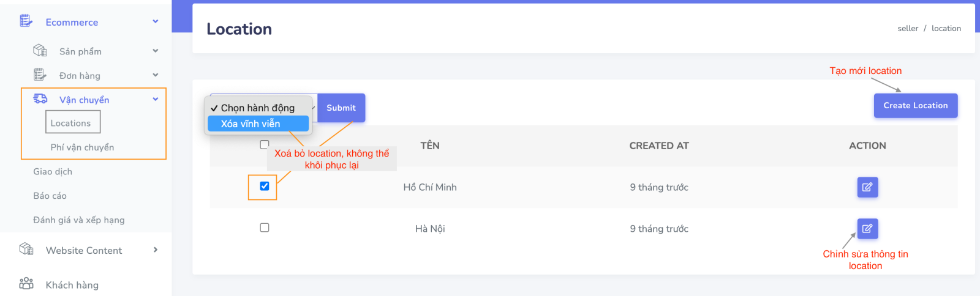Collapse the Ecommerce menu chevron
This screenshot has height=296, width=980.
pos(156,21)
